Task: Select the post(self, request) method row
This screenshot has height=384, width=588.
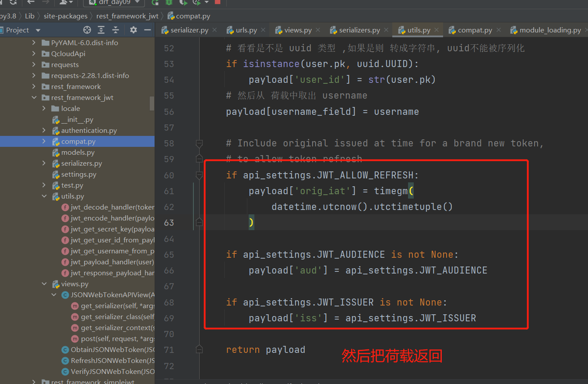Action: (x=77, y=339)
